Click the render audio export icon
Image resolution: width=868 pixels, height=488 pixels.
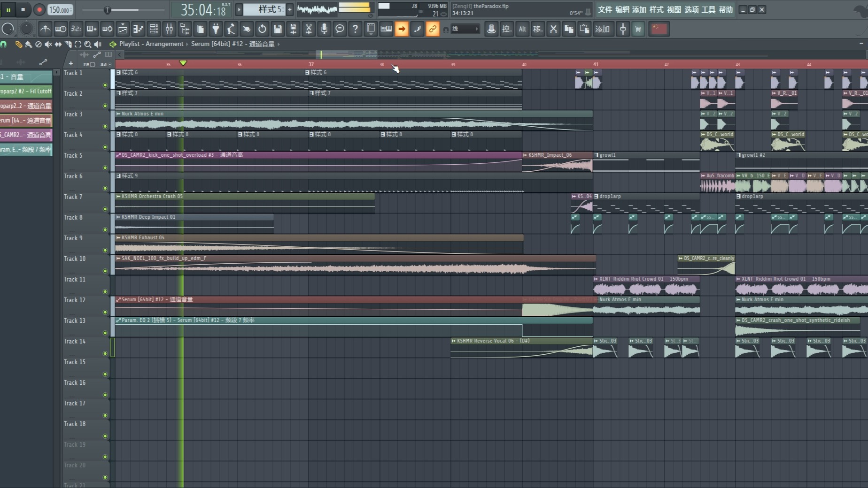tap(293, 29)
